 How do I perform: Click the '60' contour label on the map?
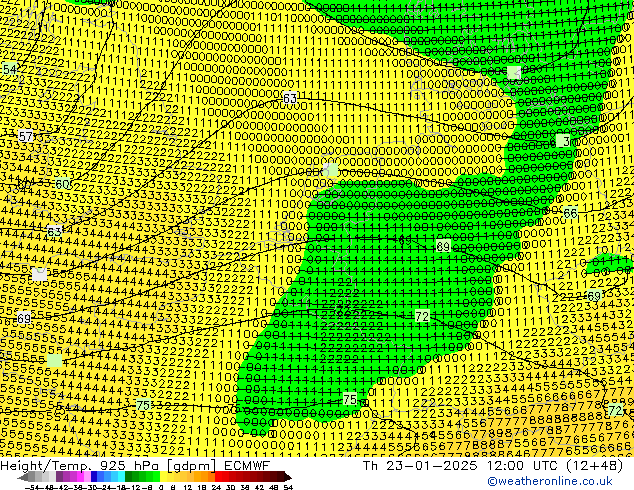[x=62, y=184]
